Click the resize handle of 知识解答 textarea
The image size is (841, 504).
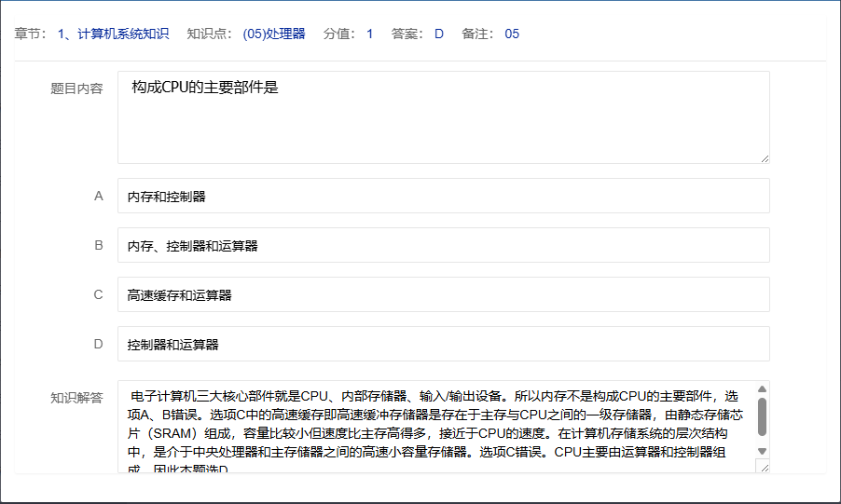pyautogui.click(x=764, y=468)
